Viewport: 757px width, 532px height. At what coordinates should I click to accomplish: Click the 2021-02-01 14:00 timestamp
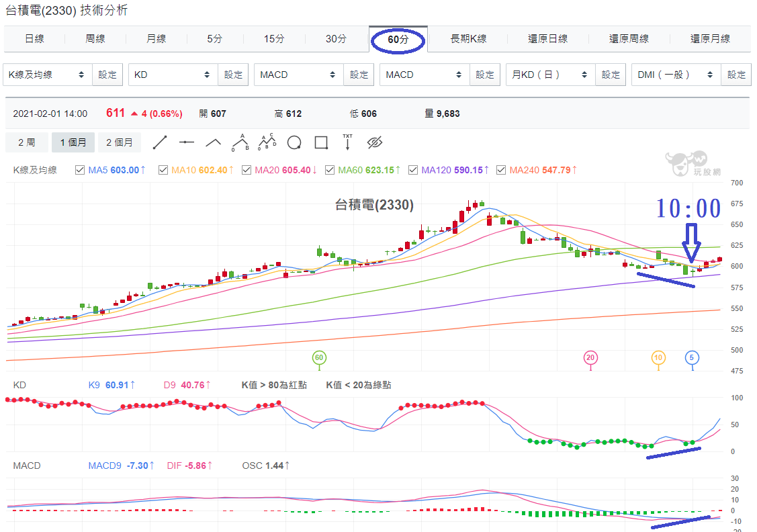(50, 114)
